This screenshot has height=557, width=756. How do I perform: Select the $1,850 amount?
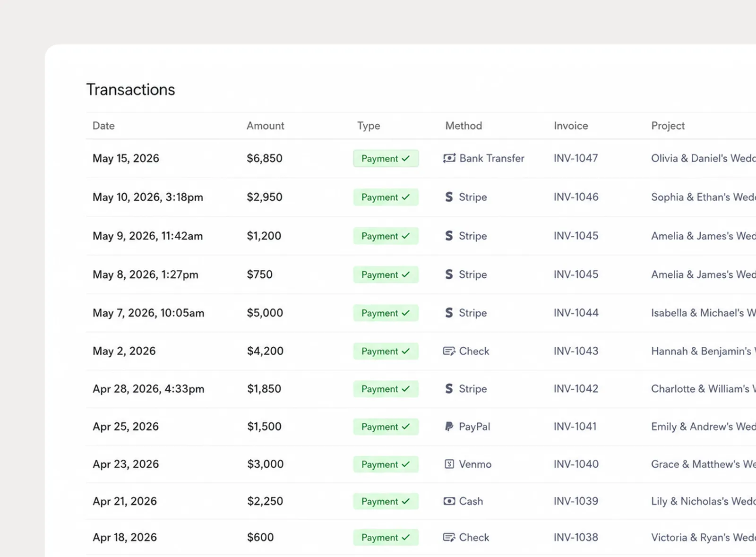(264, 389)
